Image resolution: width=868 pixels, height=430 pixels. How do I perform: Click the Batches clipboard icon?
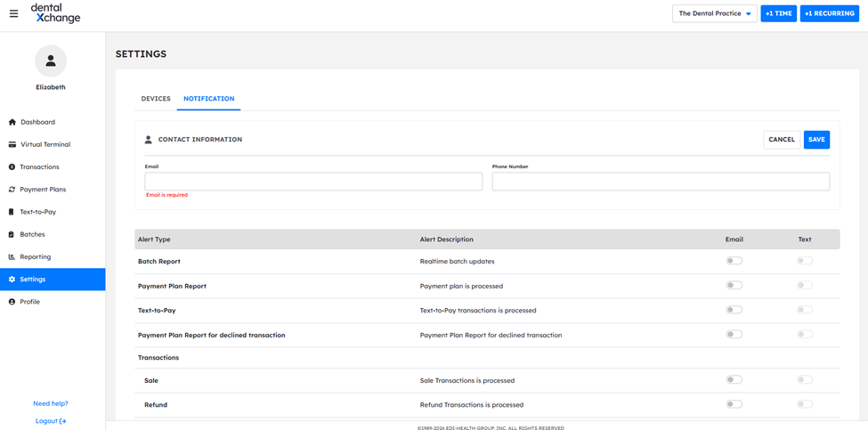[x=12, y=234]
